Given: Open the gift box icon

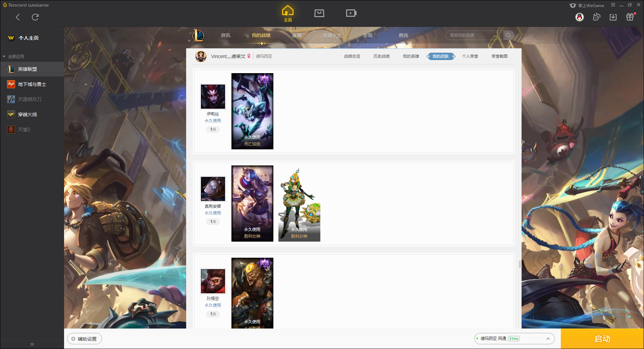Looking at the screenshot, I should pyautogui.click(x=630, y=17).
